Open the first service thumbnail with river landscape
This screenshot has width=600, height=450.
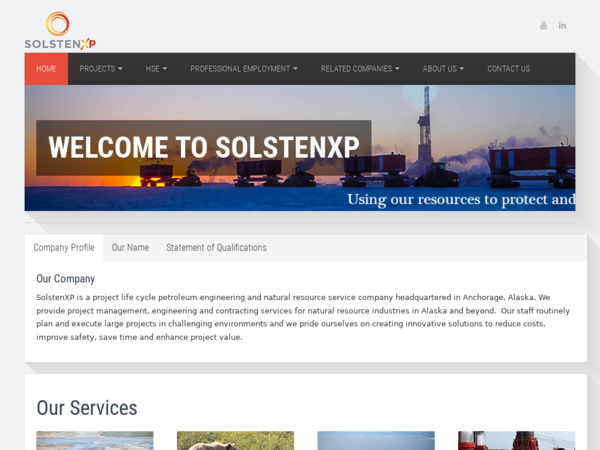(95, 441)
